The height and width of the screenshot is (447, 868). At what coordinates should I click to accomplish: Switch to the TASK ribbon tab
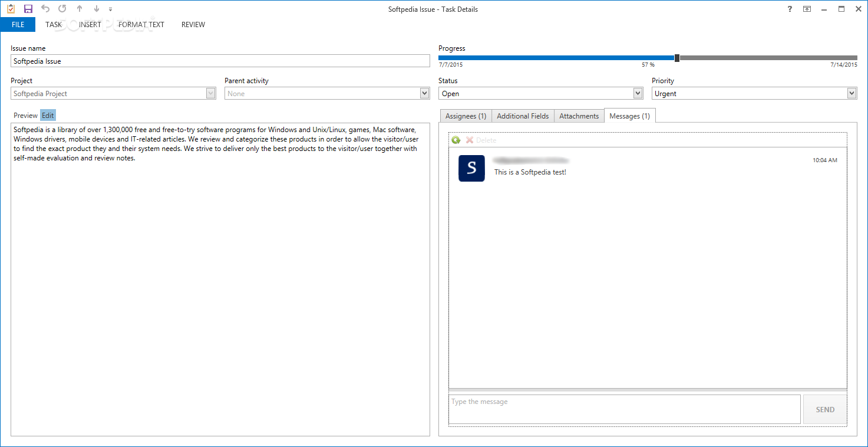(54, 25)
